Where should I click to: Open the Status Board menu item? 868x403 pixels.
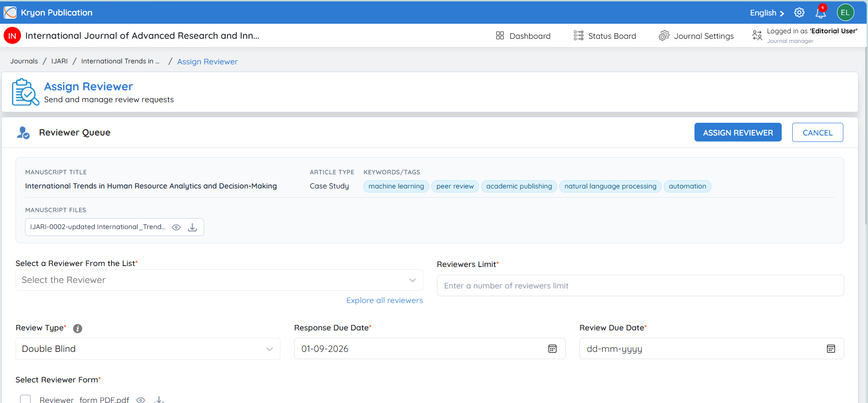[605, 36]
